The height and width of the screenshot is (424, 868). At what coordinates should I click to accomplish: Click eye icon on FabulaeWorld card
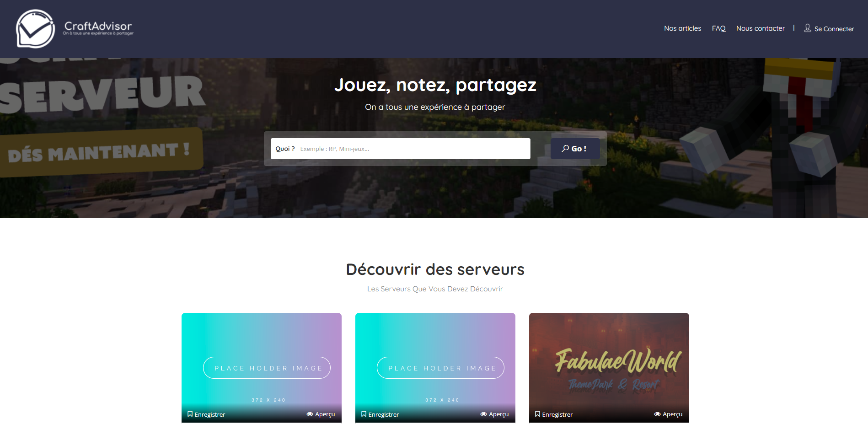(x=657, y=414)
